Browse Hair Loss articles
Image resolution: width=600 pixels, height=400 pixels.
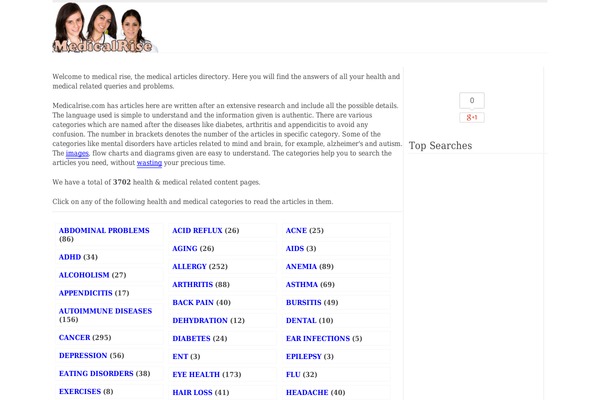pos(192,393)
